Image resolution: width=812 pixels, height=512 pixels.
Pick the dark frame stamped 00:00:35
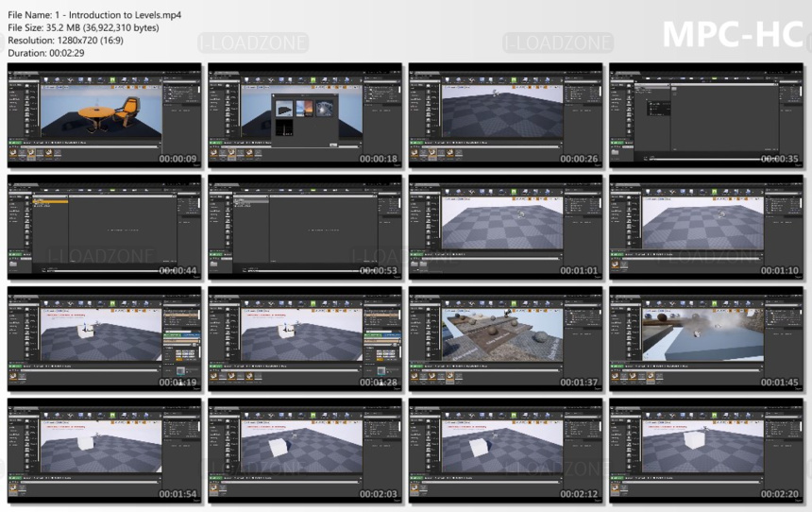706,115
